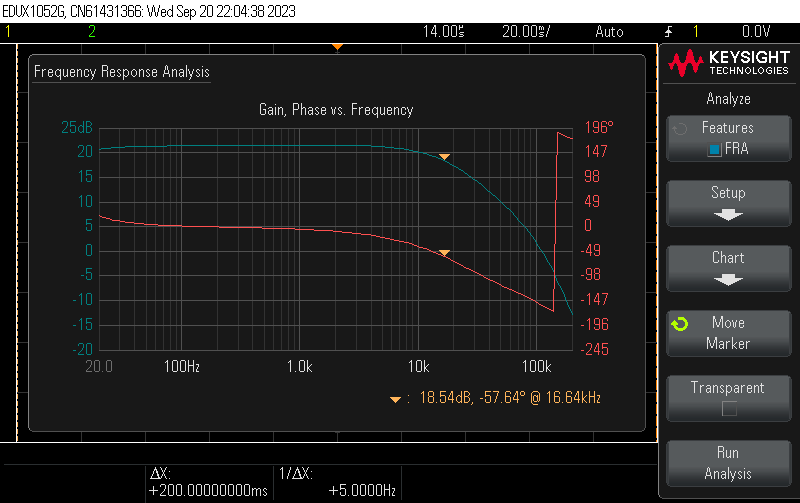Select the Move Marker softkey

coord(729,333)
